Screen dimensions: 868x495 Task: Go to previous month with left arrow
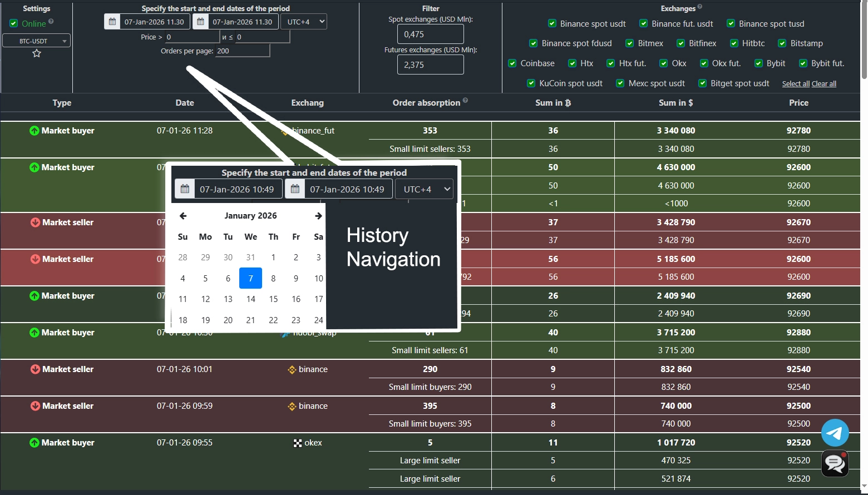[x=183, y=216]
